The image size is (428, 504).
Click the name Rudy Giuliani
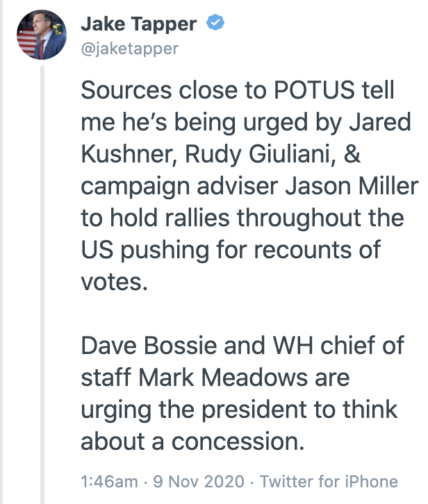click(260, 153)
